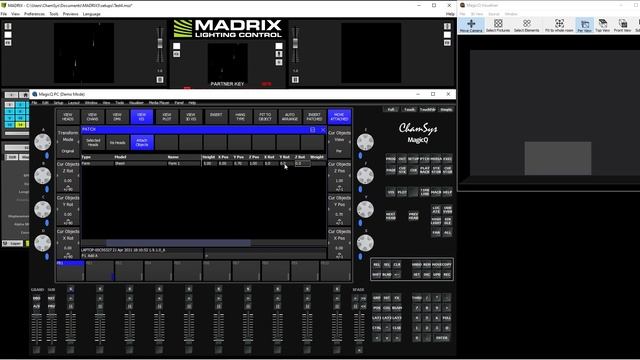Click Z Rot cell in Form row
This screenshot has width=640, height=360.
(302, 163)
